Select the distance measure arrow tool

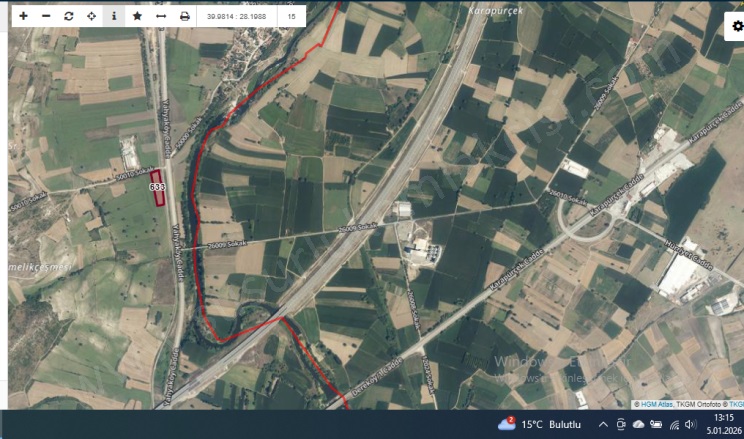161,16
